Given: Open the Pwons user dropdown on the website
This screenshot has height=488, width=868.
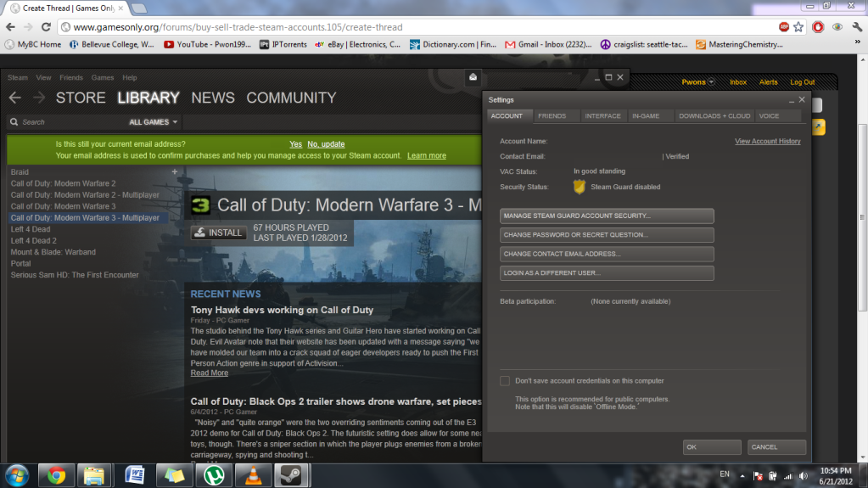Looking at the screenshot, I should coord(697,82).
